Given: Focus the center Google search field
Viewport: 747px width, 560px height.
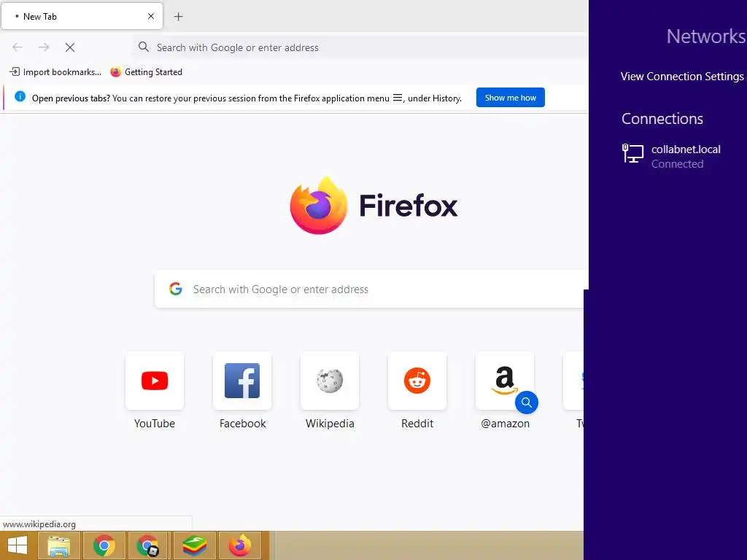Looking at the screenshot, I should point(369,289).
